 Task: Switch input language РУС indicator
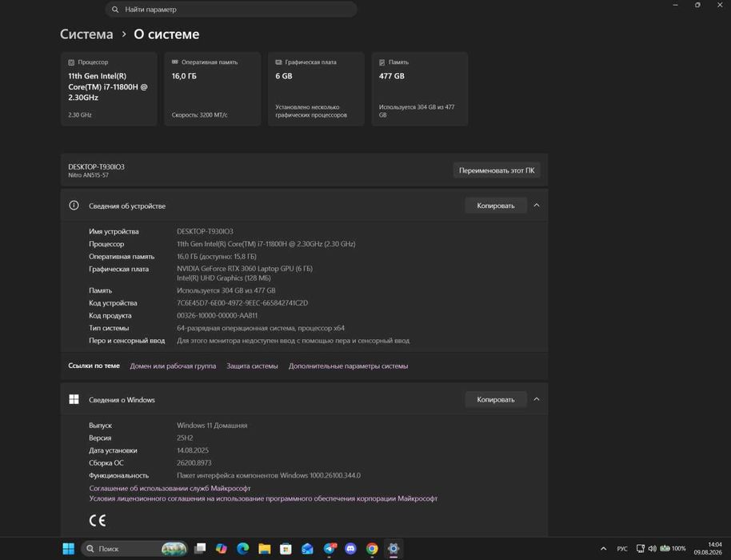[622, 549]
